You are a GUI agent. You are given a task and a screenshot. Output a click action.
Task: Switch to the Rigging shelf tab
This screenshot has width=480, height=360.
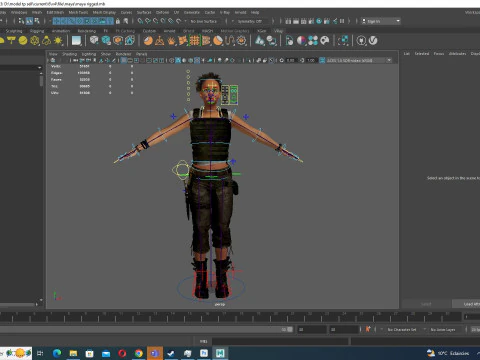37,31
